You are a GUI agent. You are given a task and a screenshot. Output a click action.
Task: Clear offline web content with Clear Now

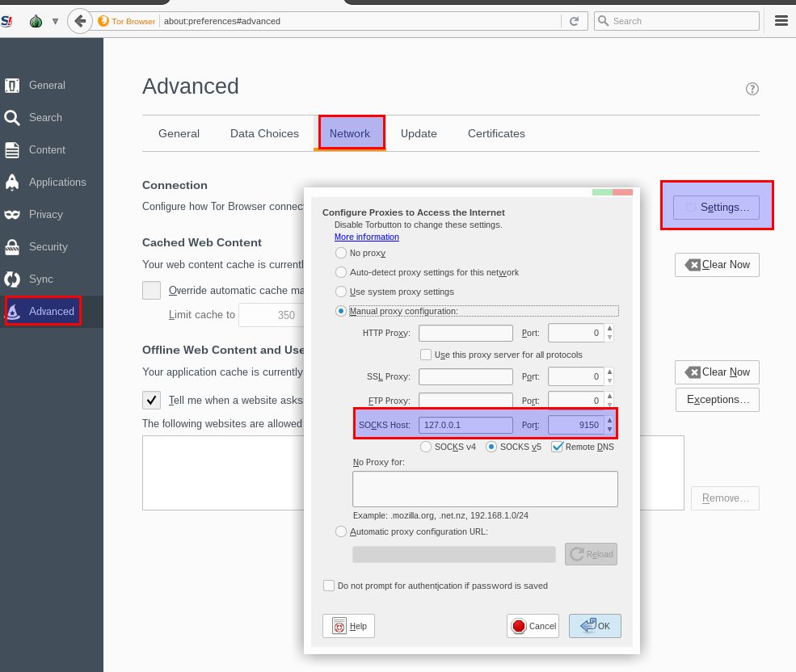717,372
